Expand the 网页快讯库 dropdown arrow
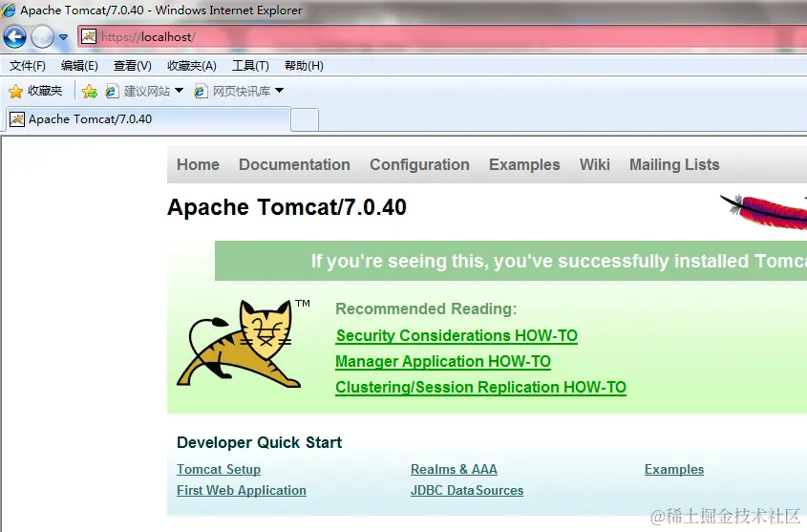Image resolution: width=807 pixels, height=532 pixels. click(x=280, y=91)
